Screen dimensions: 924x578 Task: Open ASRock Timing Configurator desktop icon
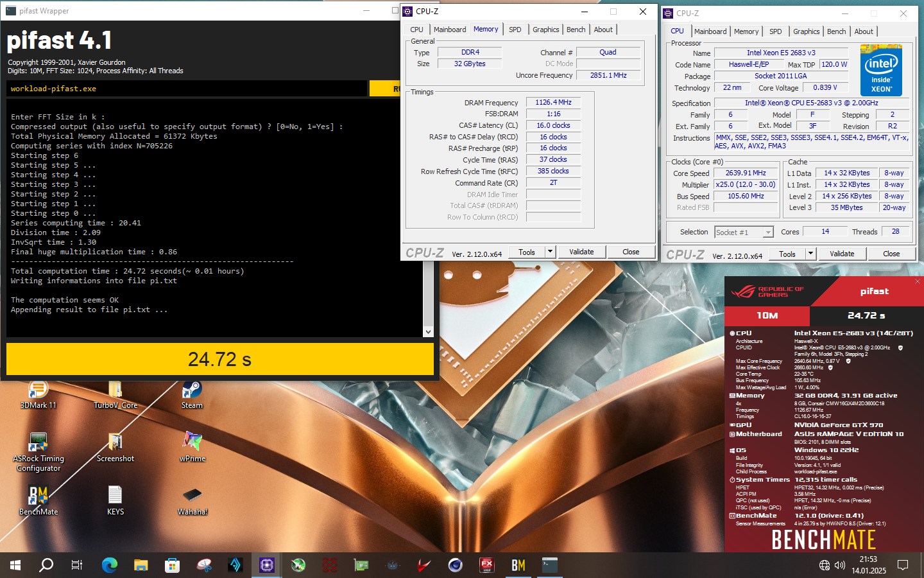(x=38, y=452)
